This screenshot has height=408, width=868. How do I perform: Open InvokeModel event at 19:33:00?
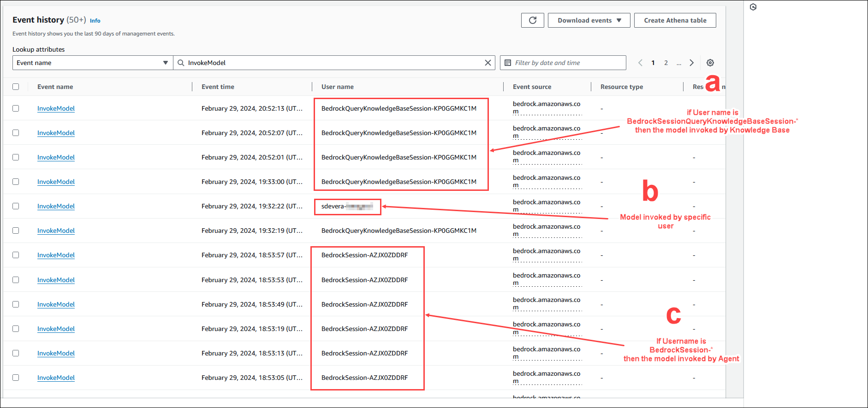tap(56, 182)
